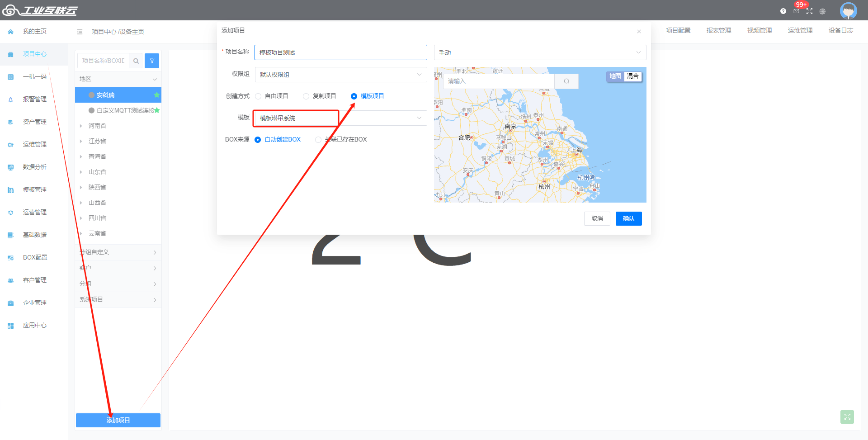
Task: Click the gear icon beside 运维管理
Action: tap(11, 145)
